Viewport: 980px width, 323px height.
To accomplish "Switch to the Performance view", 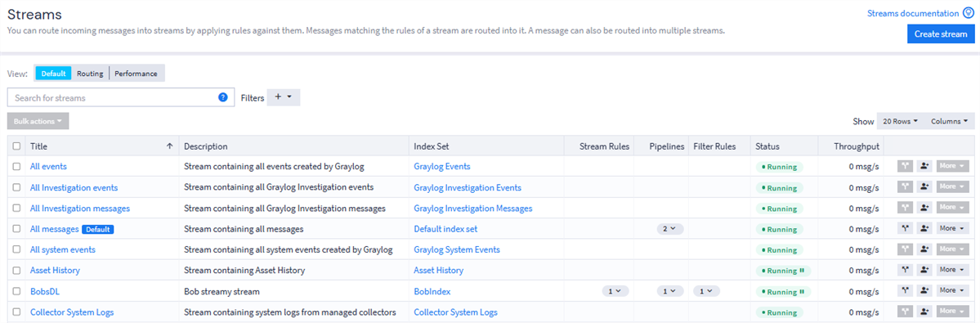I will point(136,73).
